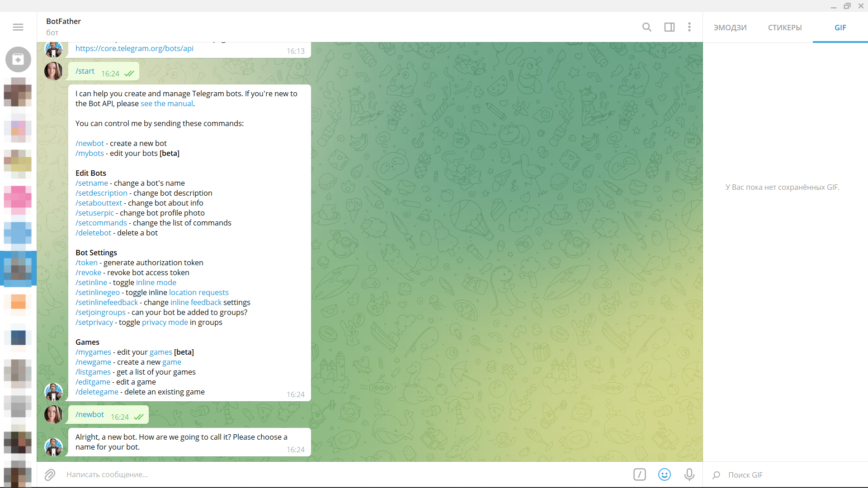
Task: Click the BotFather avatar beside the 'Alright, a new bot' message
Action: click(x=53, y=447)
